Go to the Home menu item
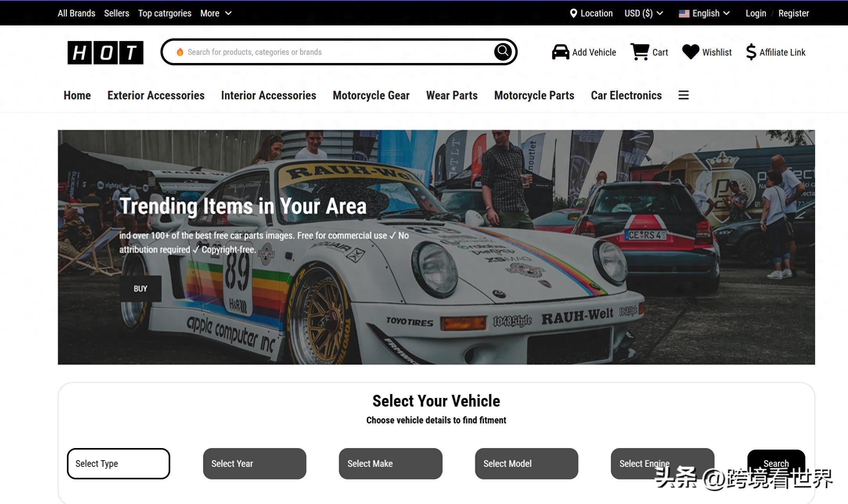The width and height of the screenshot is (848, 504). pyautogui.click(x=77, y=95)
